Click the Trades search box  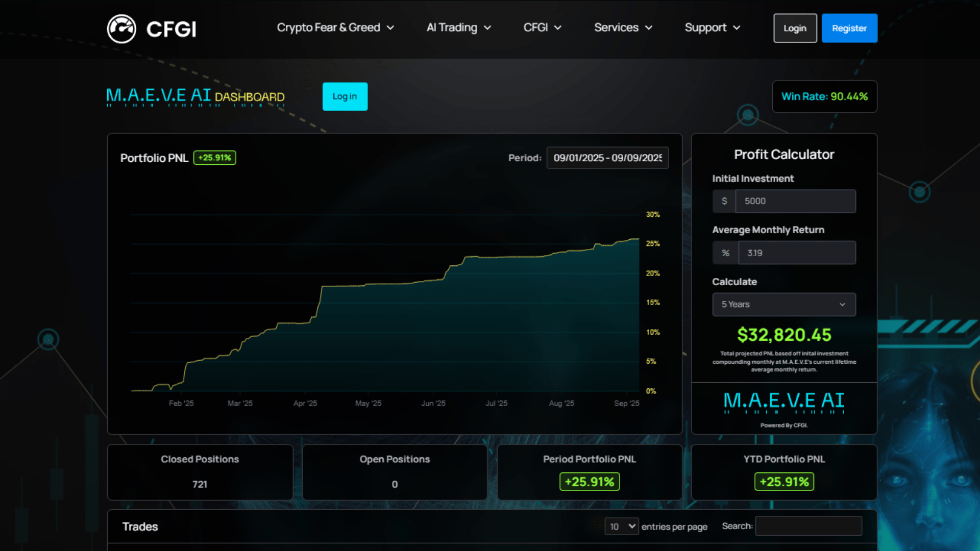pyautogui.click(x=809, y=525)
